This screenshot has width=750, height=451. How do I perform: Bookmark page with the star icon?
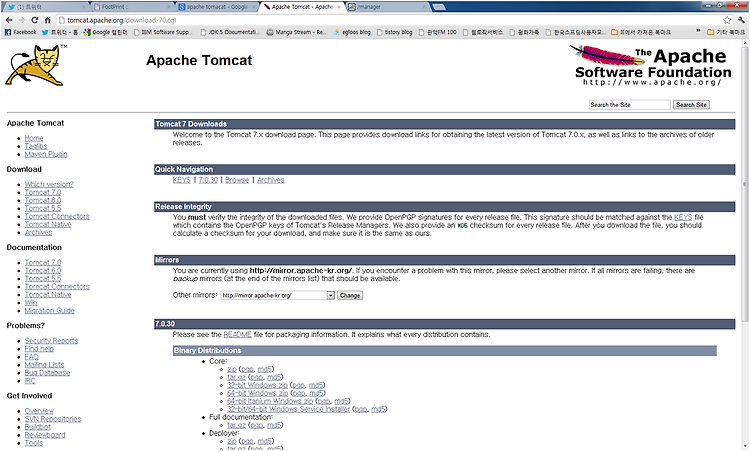point(727,20)
